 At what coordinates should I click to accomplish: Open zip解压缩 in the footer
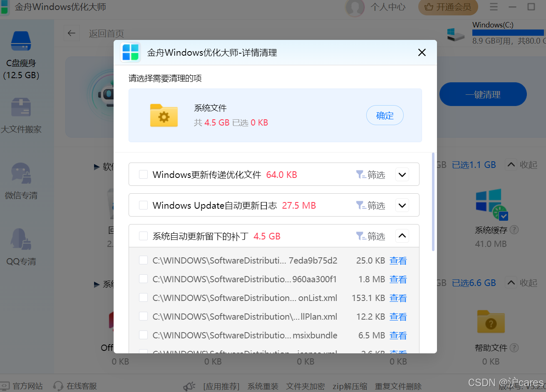(x=350, y=386)
